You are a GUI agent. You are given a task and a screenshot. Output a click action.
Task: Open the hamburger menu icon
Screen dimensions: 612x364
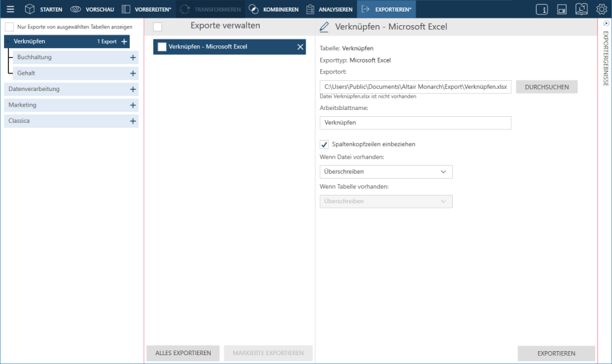(10, 10)
